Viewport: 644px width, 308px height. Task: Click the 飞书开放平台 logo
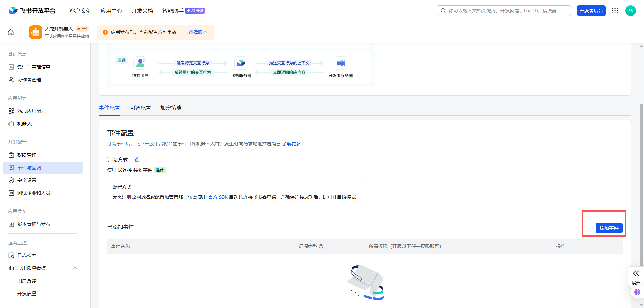[32, 11]
